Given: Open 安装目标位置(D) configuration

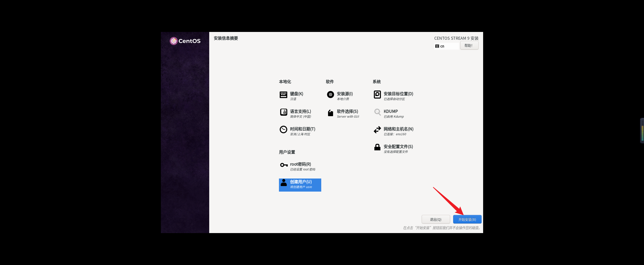Looking at the screenshot, I should pyautogui.click(x=398, y=94).
